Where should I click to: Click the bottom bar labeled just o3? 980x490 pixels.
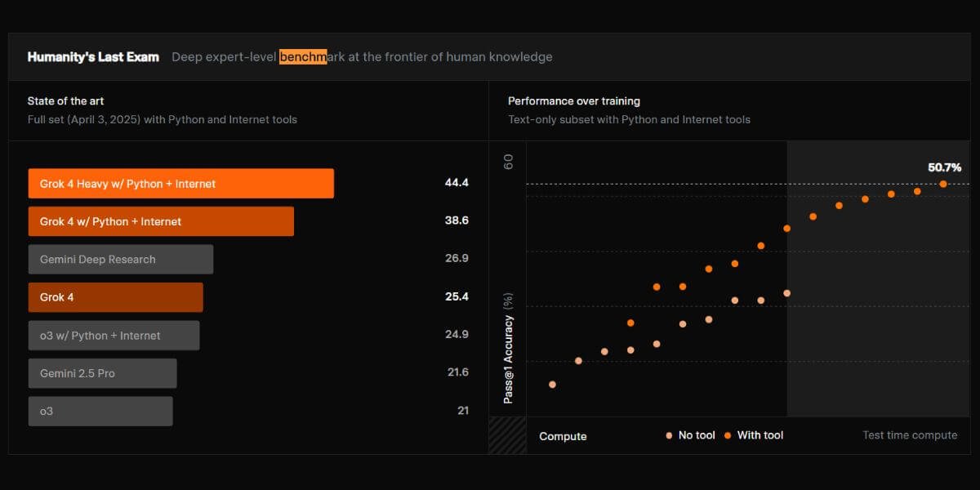click(100, 411)
